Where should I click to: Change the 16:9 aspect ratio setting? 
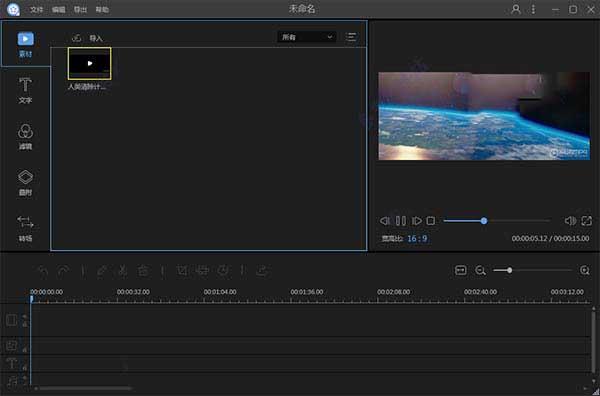(x=417, y=239)
